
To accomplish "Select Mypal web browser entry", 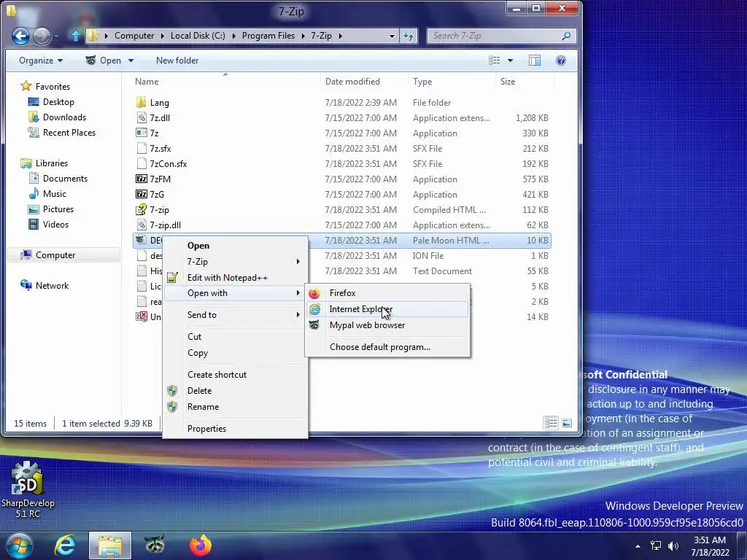I will coord(387,325).
